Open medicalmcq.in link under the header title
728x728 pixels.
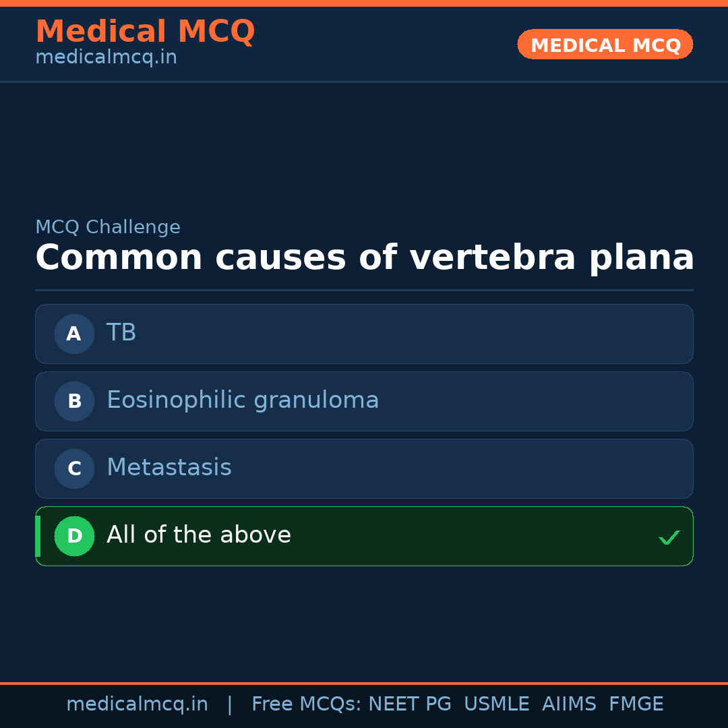tap(106, 58)
